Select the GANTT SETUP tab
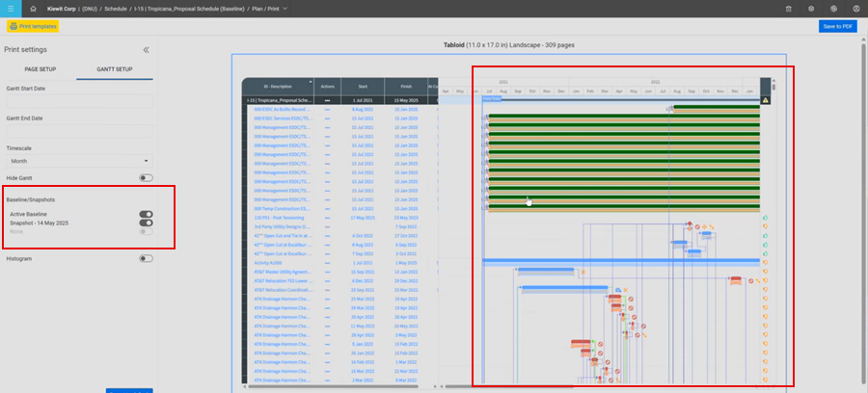 coord(115,69)
